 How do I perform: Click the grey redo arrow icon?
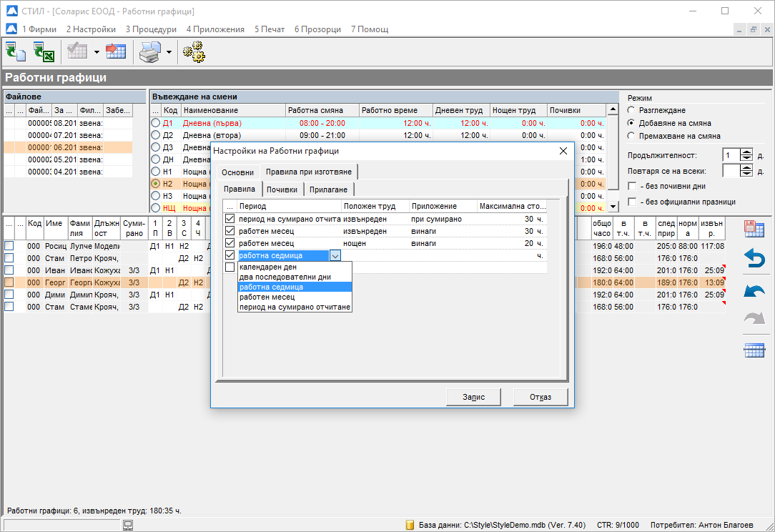point(754,318)
